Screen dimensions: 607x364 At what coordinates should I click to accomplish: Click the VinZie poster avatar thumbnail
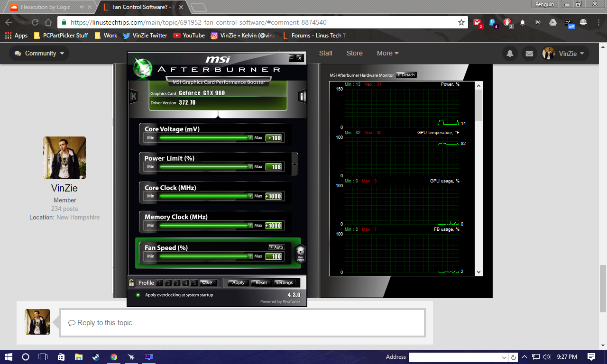point(64,158)
